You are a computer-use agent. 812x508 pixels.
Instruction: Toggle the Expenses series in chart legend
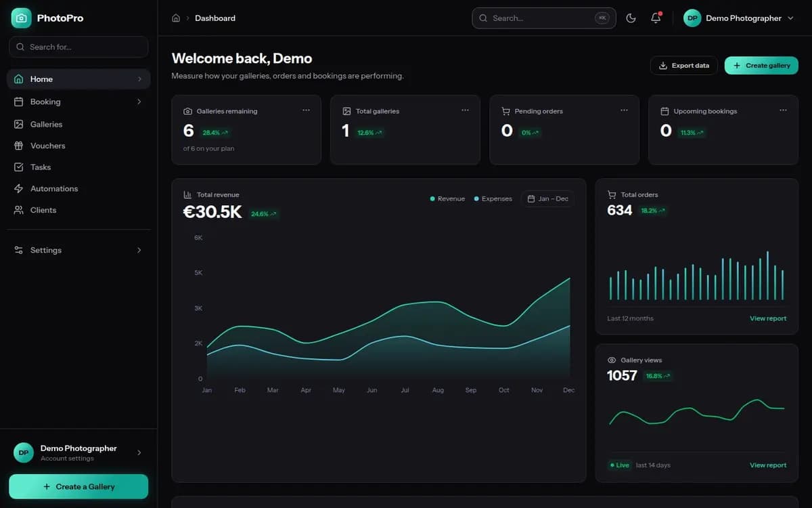coord(493,198)
